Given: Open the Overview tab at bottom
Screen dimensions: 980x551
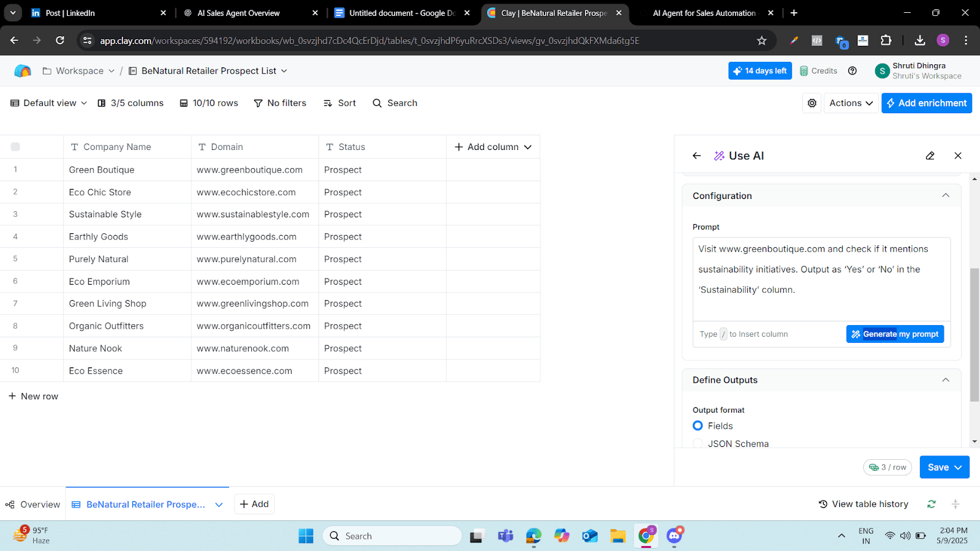Looking at the screenshot, I should click(x=33, y=504).
